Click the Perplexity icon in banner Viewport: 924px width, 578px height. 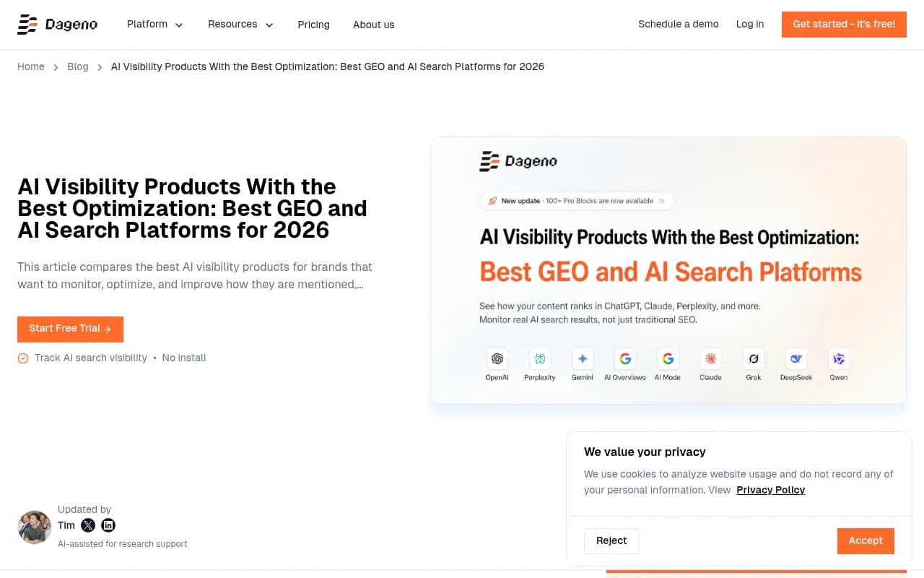point(539,358)
